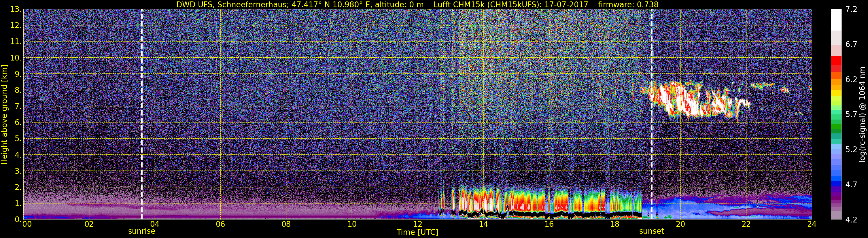The image size is (868, 238).
Task: Click the colorbar value label '6.2'
Action: [851, 80]
